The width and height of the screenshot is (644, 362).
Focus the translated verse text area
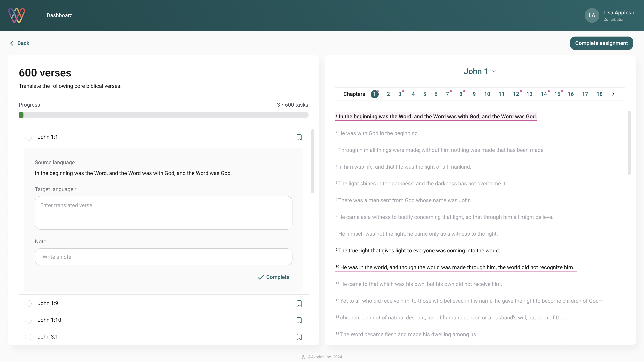click(x=164, y=213)
